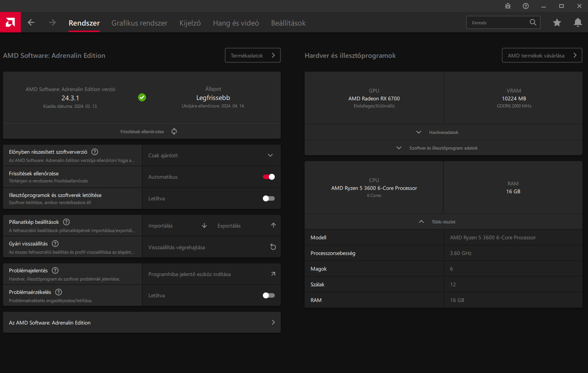588x373 pixels.
Task: Switch to Beállítások tab
Action: [288, 23]
